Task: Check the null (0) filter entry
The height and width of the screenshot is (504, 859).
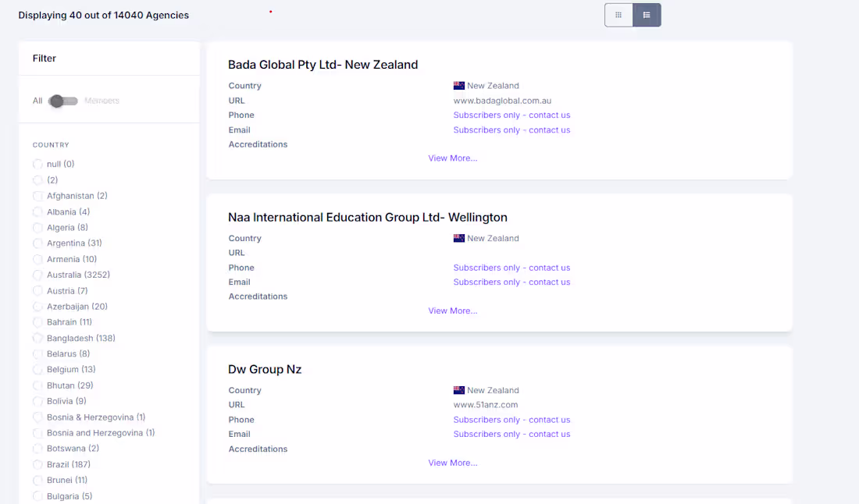Action: click(x=37, y=164)
